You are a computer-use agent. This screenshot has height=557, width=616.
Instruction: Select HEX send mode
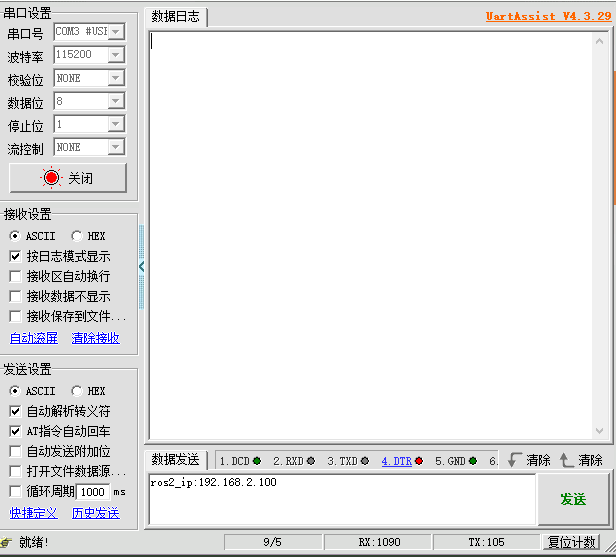(x=76, y=391)
